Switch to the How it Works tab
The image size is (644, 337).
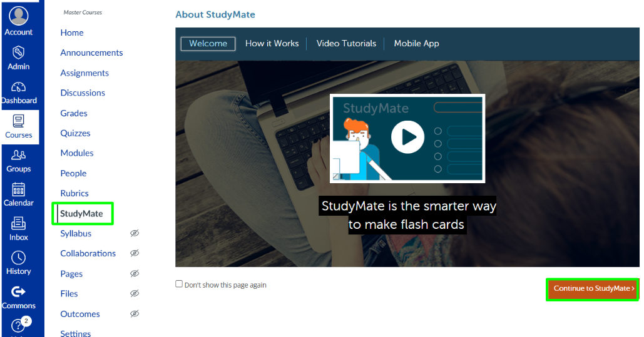[272, 44]
